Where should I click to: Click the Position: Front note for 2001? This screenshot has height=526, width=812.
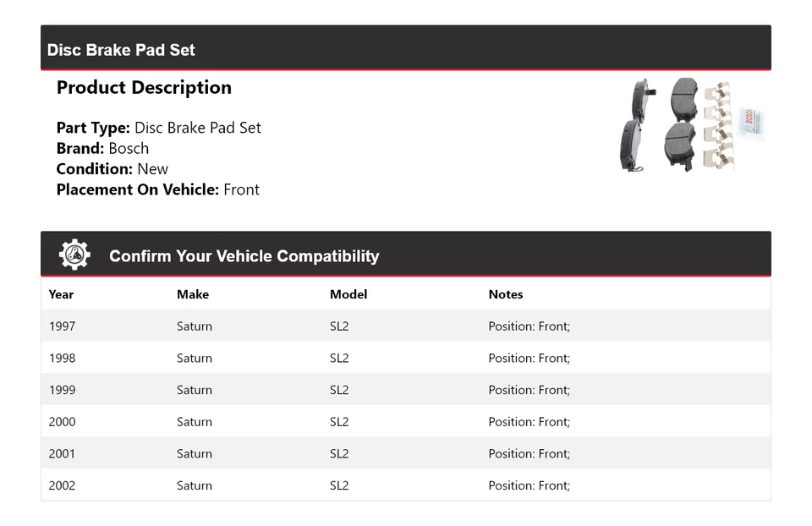[529, 454]
